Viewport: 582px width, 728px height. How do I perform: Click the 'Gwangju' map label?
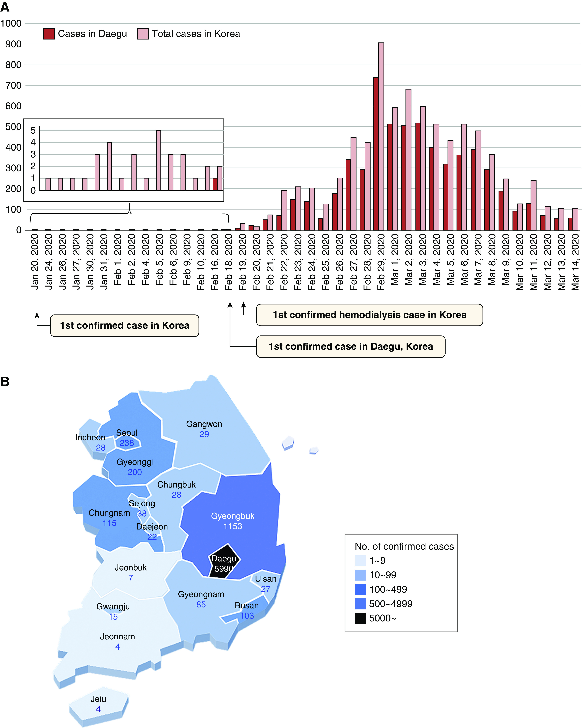tap(113, 606)
